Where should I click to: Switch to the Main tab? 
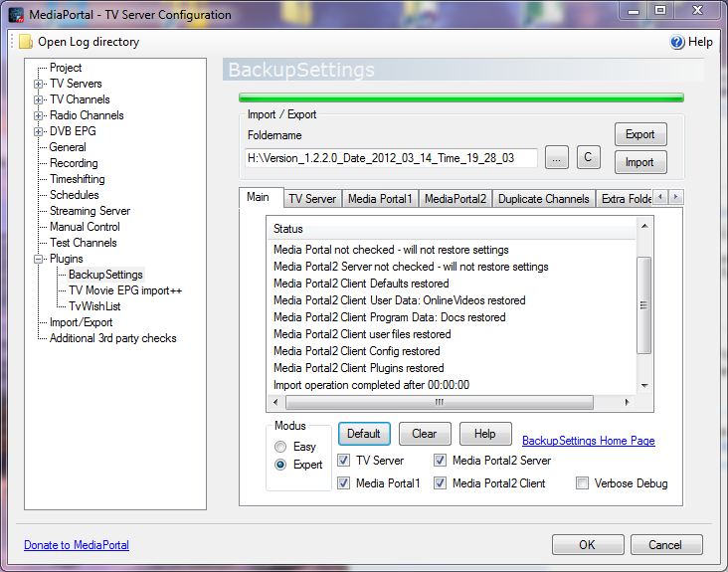259,197
